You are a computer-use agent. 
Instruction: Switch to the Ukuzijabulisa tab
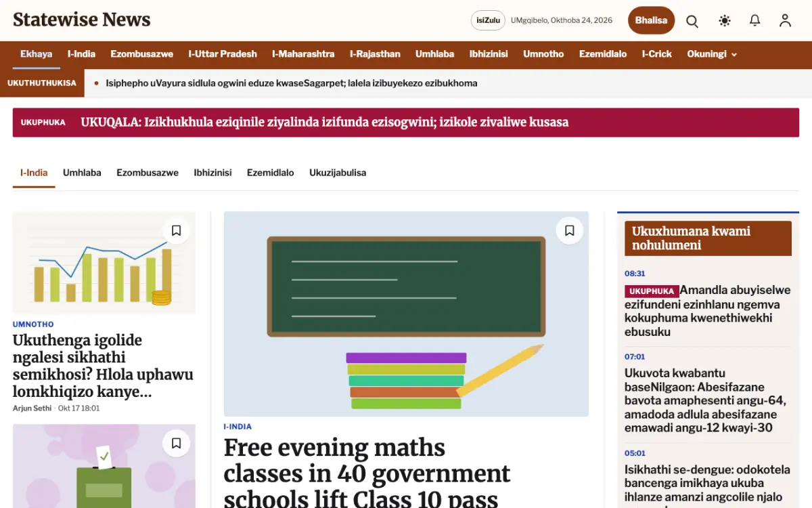pyautogui.click(x=338, y=173)
